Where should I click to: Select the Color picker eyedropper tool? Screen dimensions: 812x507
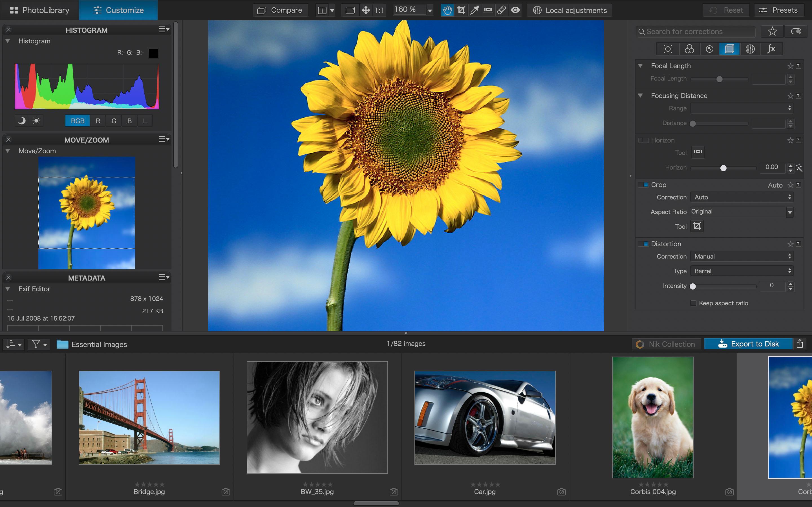click(x=475, y=10)
